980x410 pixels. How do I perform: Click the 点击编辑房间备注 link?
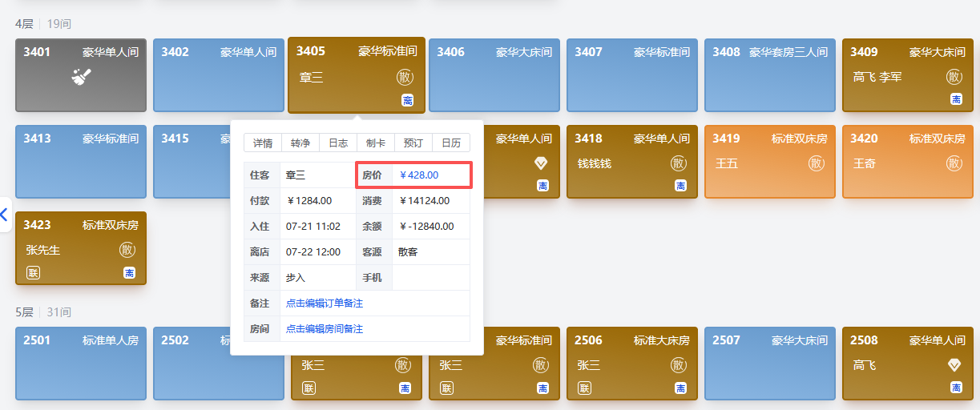point(325,329)
